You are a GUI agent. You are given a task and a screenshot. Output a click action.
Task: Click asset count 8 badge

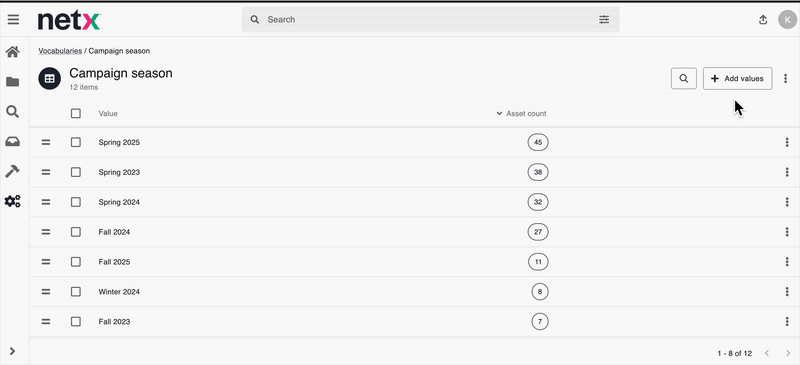[540, 292]
